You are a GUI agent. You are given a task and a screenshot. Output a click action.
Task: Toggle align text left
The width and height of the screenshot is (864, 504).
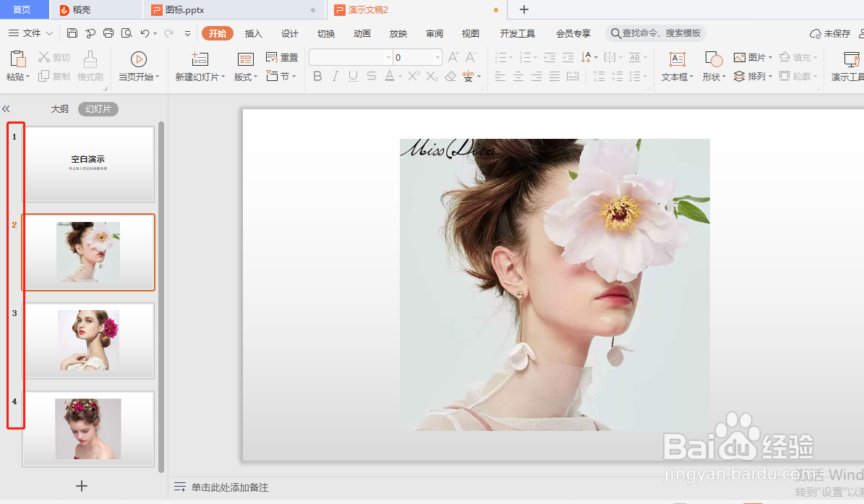(500, 76)
